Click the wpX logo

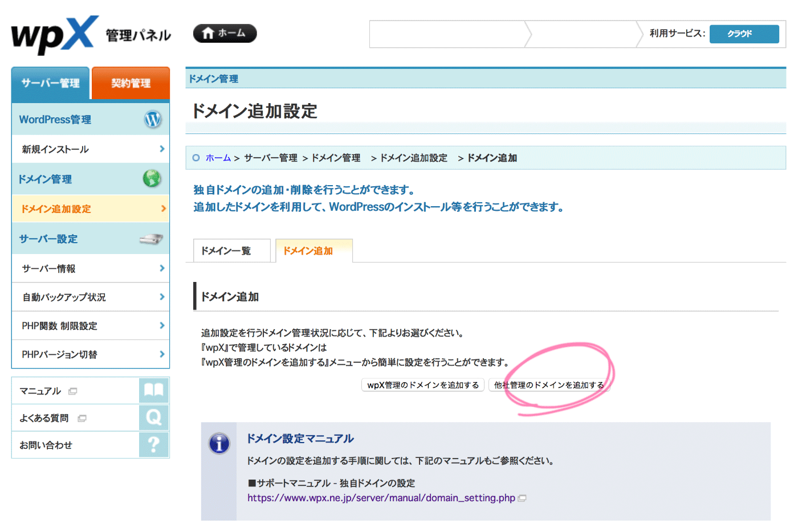55,35
